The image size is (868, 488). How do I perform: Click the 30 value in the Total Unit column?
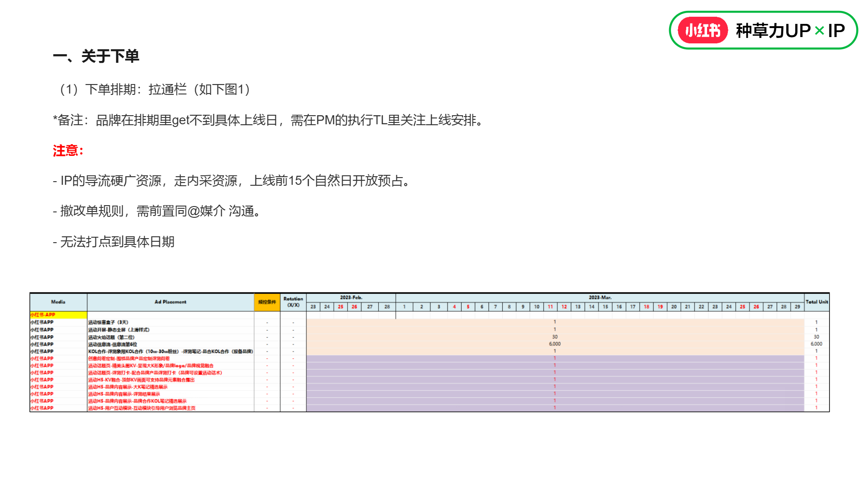816,337
